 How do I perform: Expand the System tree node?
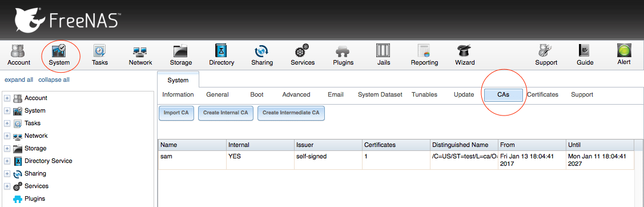7,111
